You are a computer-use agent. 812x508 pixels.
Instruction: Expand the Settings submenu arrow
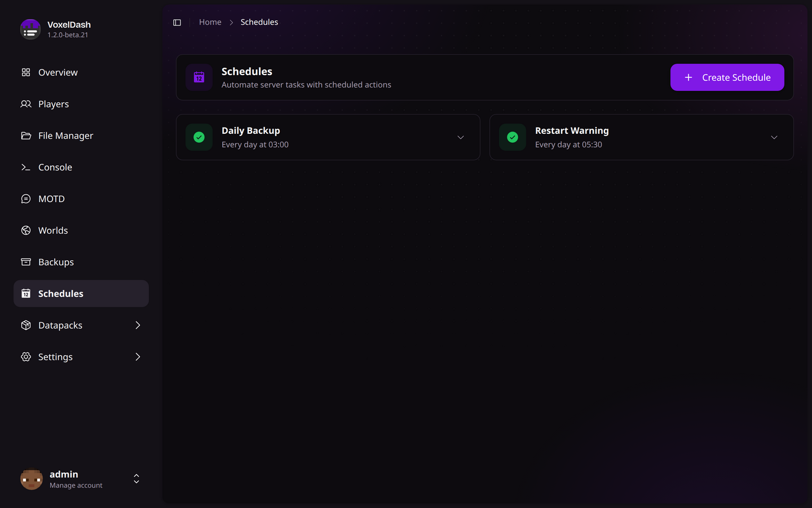(x=138, y=357)
